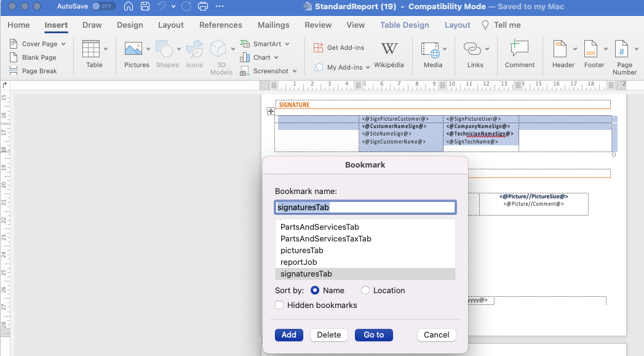Switch to the Mailings tab
Screen dimensions: 644x356
(274, 25)
